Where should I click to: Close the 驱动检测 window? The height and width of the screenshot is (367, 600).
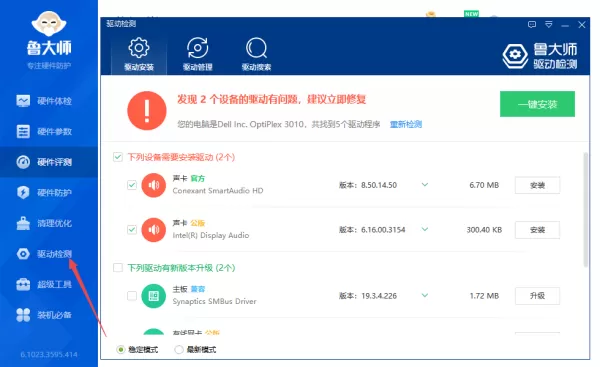582,25
